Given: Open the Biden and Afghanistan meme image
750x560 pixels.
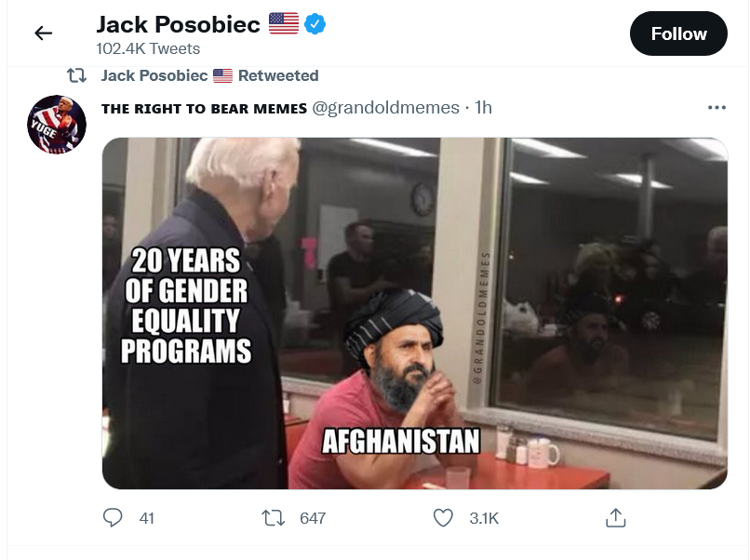Looking at the screenshot, I should (x=415, y=313).
